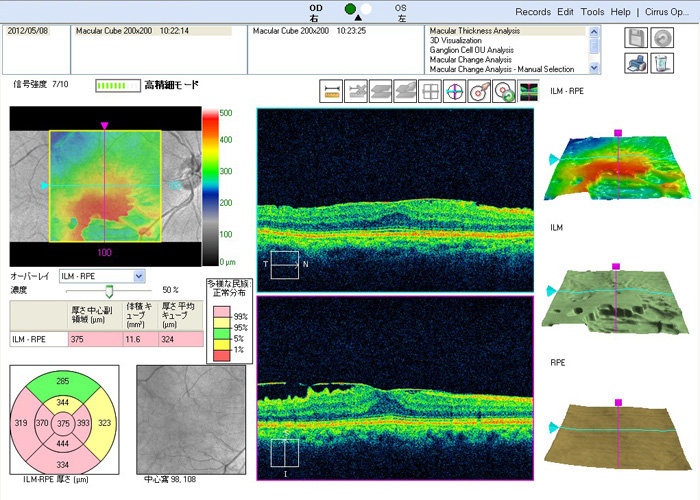Click cube volume value 11.6

tap(141, 339)
